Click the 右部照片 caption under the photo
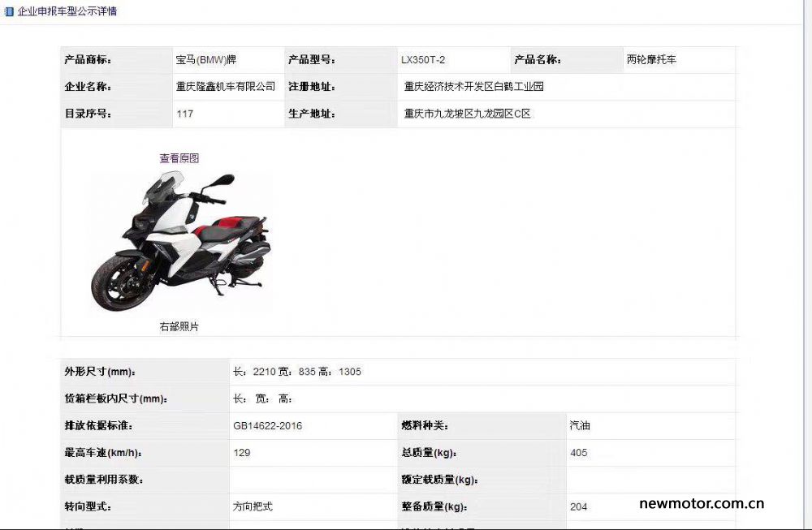Viewport: 812px width, 530px height. pyautogui.click(x=179, y=326)
